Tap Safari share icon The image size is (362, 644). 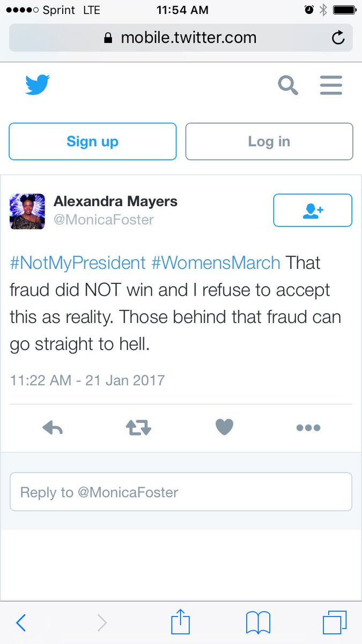[x=181, y=623]
